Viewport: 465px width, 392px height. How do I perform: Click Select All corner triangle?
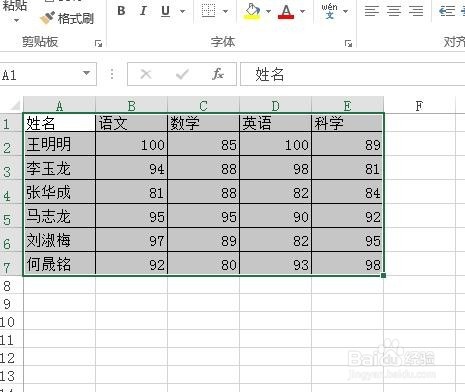[14, 105]
